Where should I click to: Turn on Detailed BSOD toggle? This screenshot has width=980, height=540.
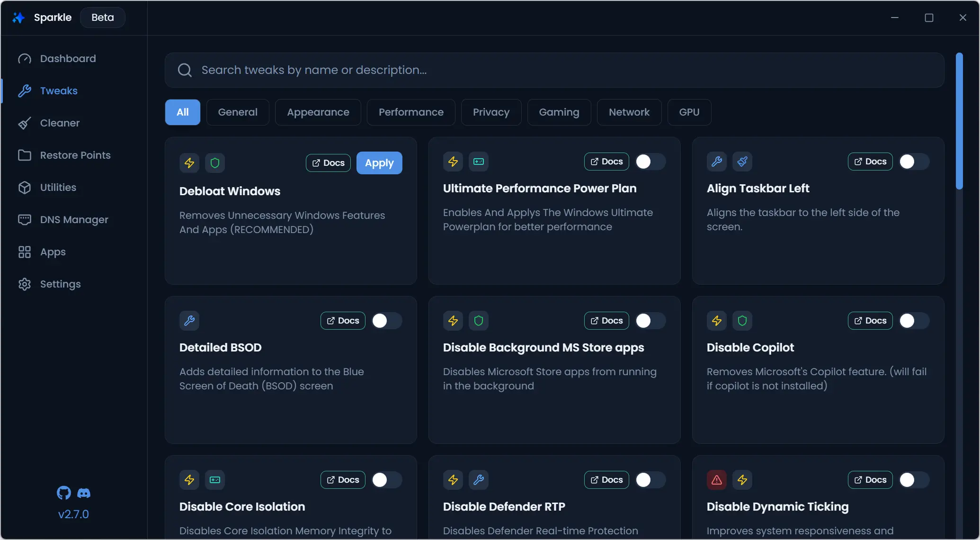[x=386, y=321]
